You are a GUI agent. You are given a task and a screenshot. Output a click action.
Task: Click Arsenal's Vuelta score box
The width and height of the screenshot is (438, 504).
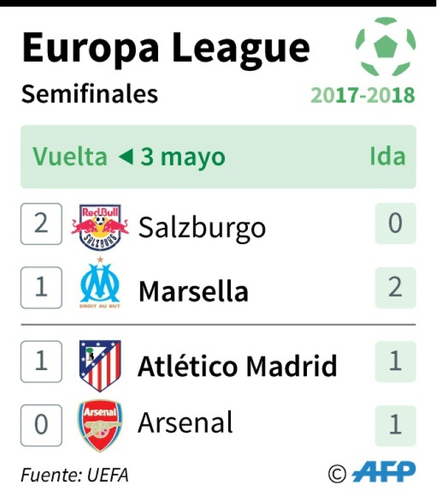pyautogui.click(x=41, y=425)
